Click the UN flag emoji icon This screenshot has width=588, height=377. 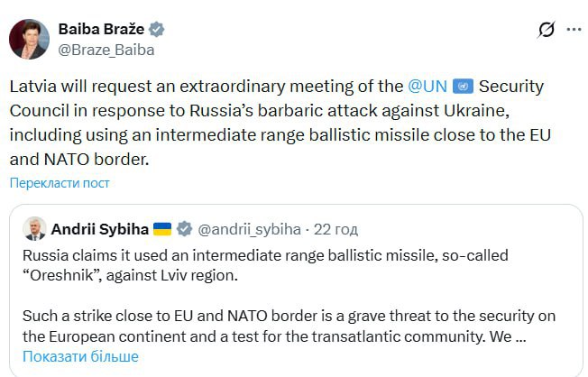(x=463, y=87)
